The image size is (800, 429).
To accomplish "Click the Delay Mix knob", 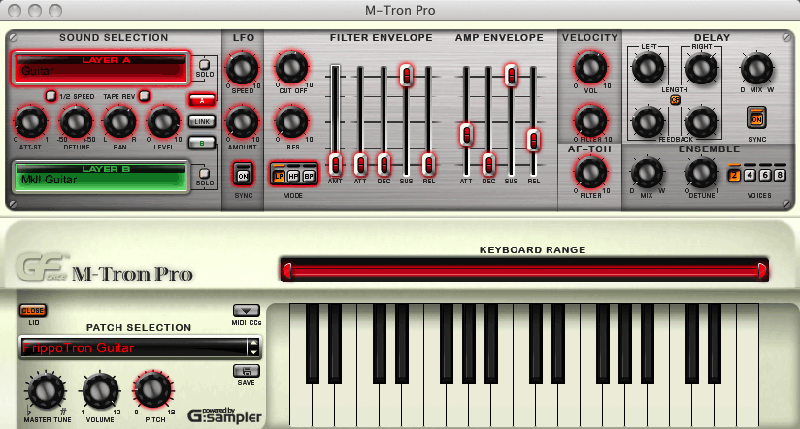I will pos(757,68).
